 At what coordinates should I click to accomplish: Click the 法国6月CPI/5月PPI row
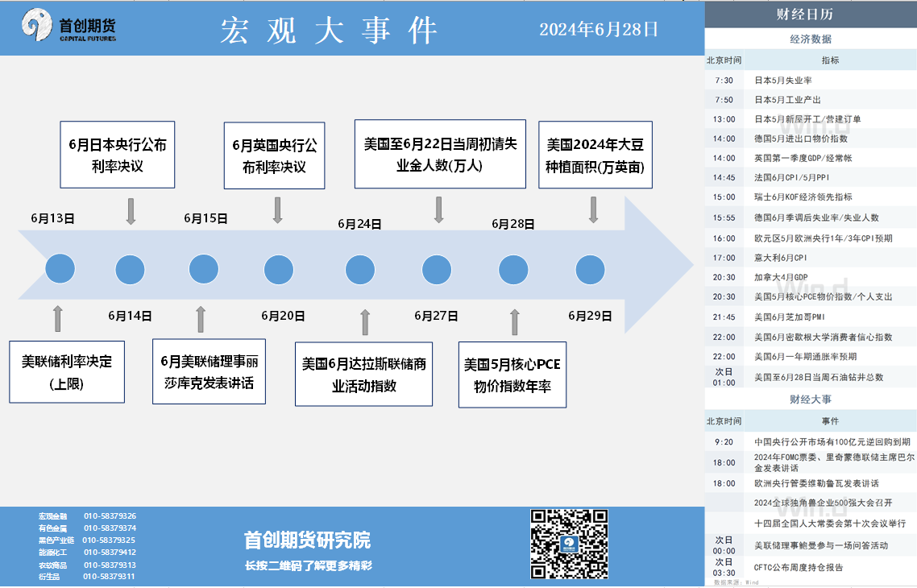click(811, 177)
